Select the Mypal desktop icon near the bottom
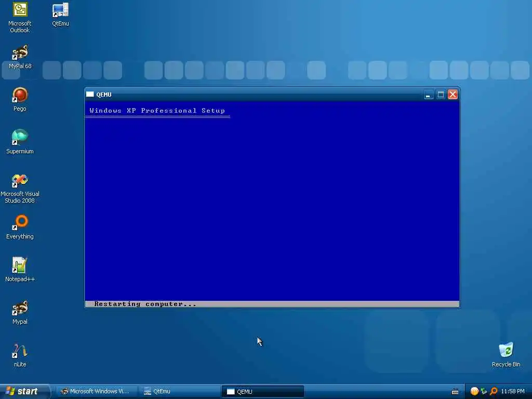This screenshot has height=399, width=532. 20,312
